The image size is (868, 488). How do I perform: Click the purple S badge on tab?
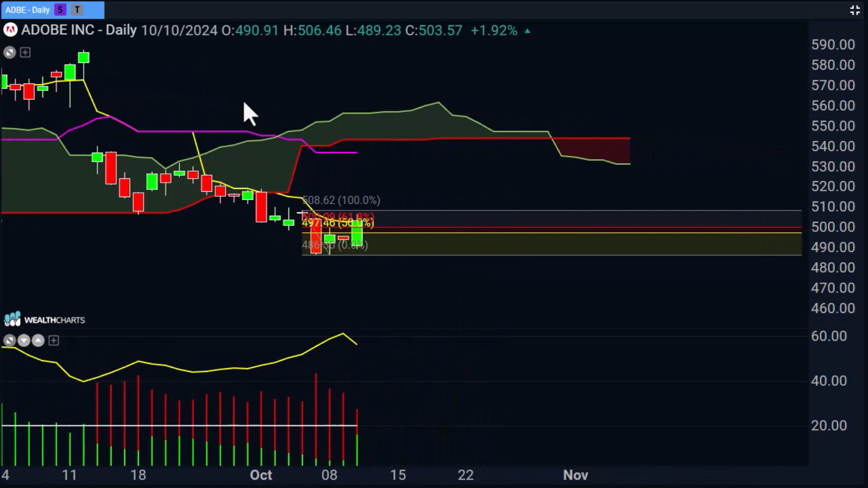(60, 9)
